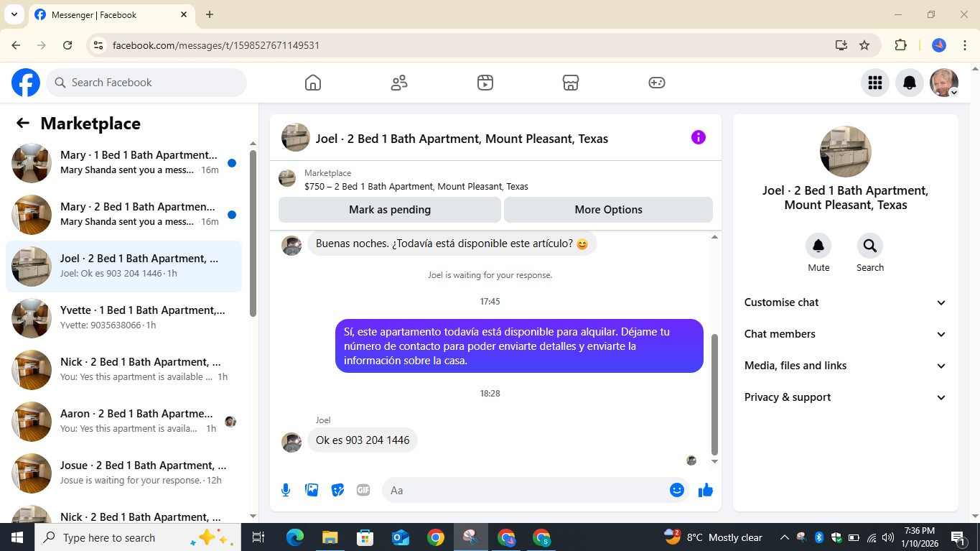Send a thumbs-up like
980x551 pixels.
(706, 490)
